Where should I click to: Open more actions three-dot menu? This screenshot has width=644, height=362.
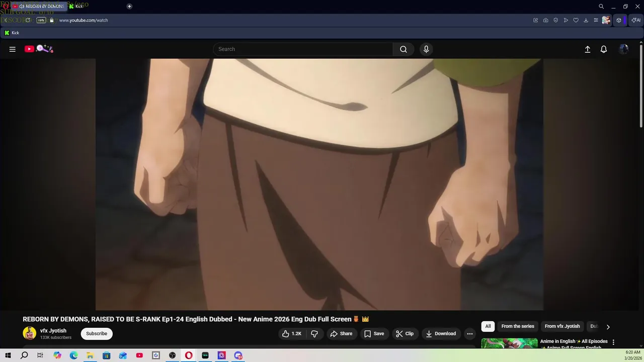(470, 334)
